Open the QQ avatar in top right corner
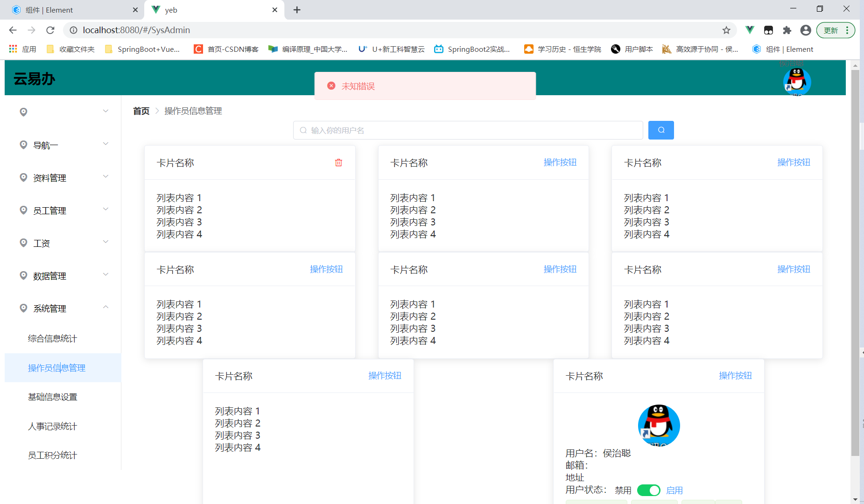Image resolution: width=864 pixels, height=504 pixels. [797, 81]
